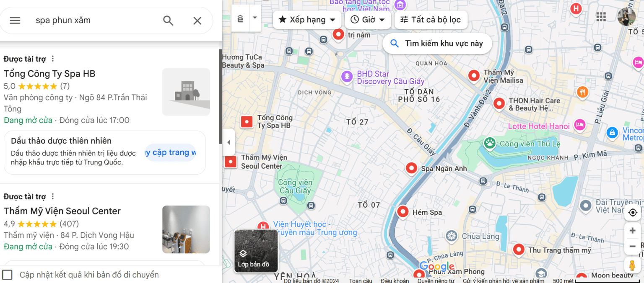The height and width of the screenshot is (283, 644).
Task: Clear the search with X icon
Action: (197, 21)
